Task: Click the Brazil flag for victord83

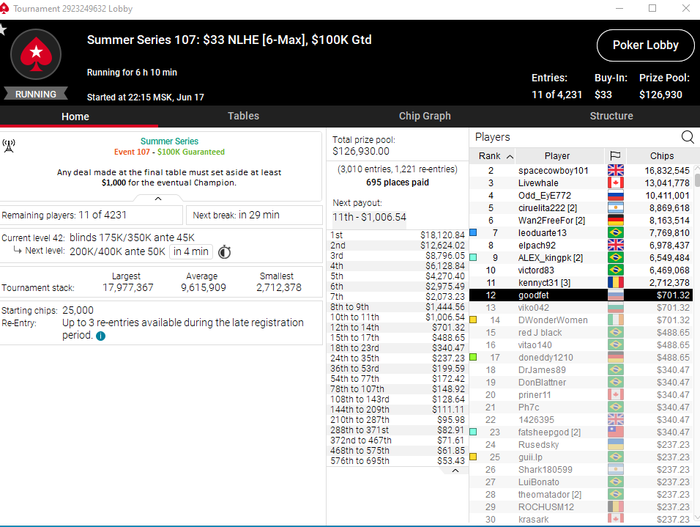Action: pyautogui.click(x=616, y=270)
